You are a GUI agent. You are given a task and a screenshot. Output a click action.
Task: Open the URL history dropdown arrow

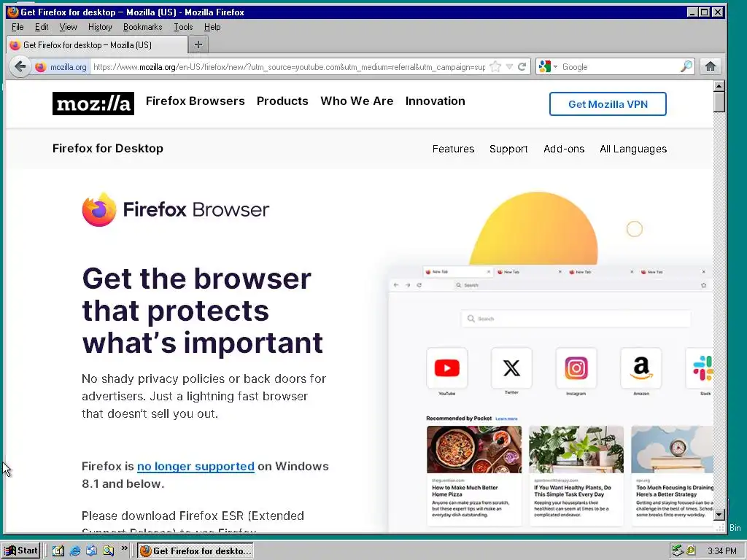coord(509,66)
